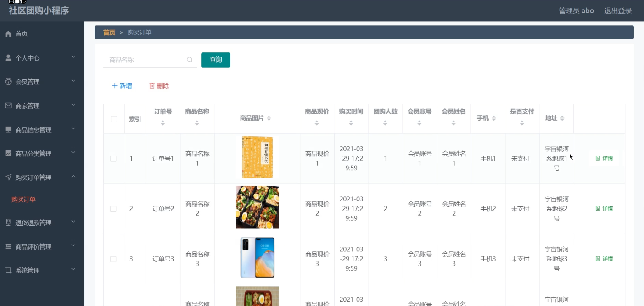Viewport: 644px width, 306px height.
Task: Expand 商品分类管理 submenu chevron
Action: point(73,152)
